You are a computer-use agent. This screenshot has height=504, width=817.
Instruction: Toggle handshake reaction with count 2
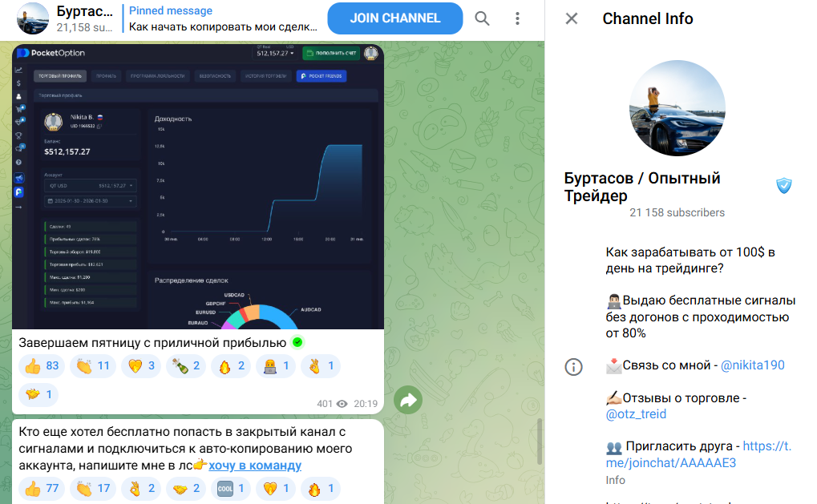pos(186,489)
